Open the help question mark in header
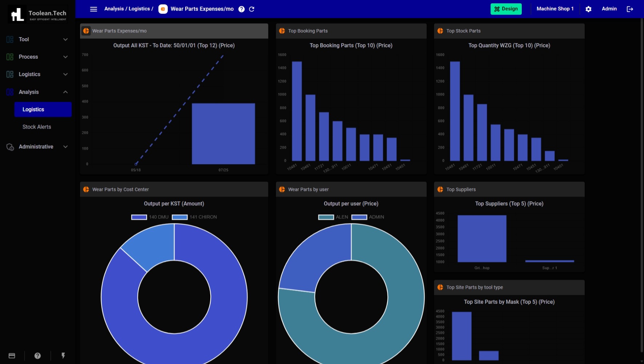644x364 pixels. point(241,9)
